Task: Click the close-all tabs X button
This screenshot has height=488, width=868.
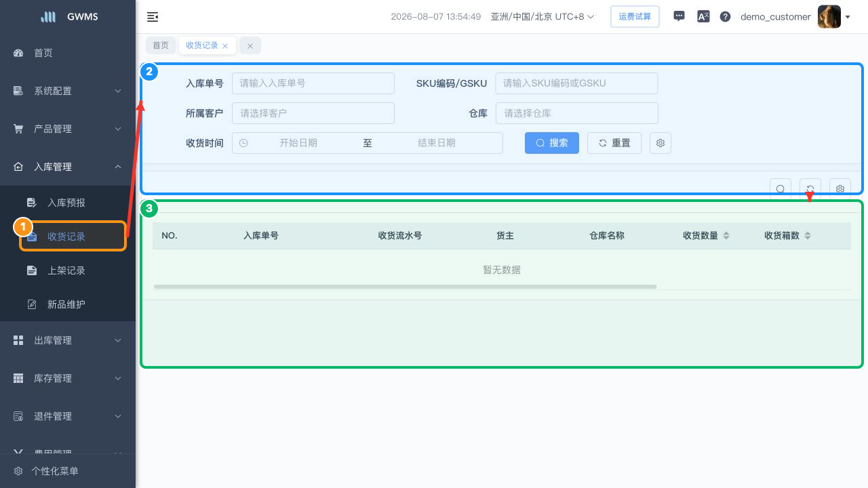Action: (x=250, y=45)
